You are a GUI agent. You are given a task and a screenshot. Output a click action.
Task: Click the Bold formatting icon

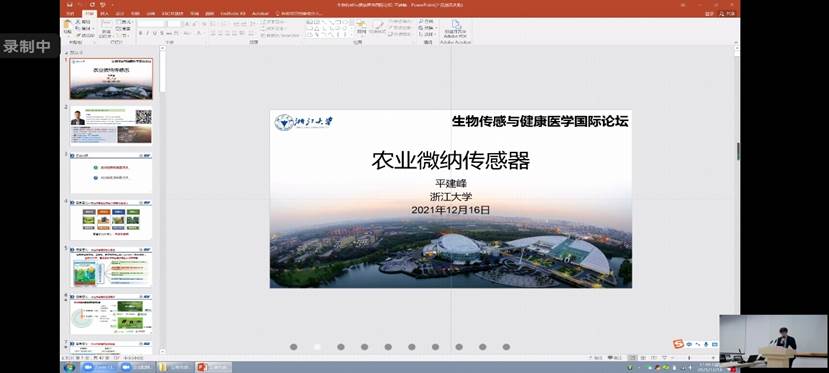coord(141,33)
